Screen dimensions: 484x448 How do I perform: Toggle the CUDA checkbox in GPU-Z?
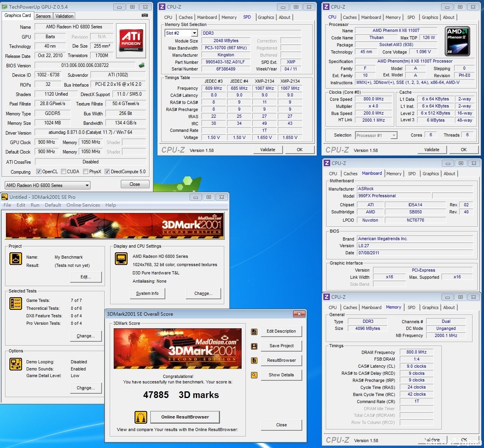pyautogui.click(x=63, y=172)
